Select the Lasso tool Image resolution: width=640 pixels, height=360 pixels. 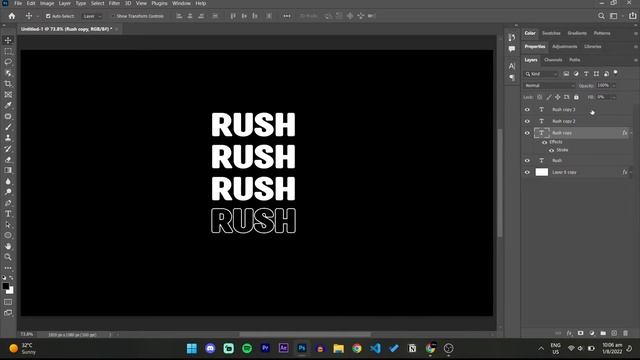tap(8, 62)
